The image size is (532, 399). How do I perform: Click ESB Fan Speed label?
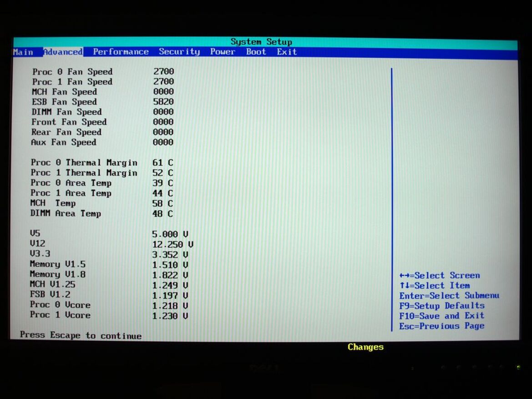pyautogui.click(x=65, y=102)
